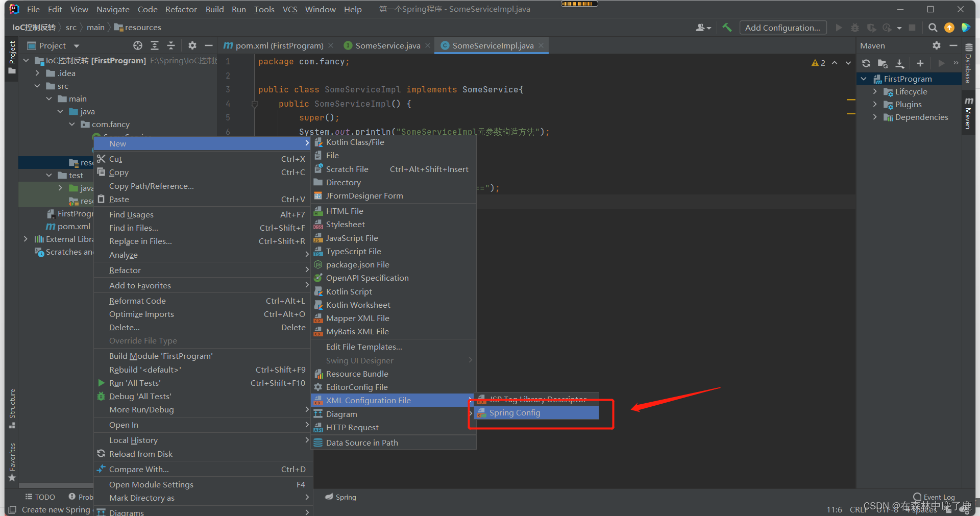This screenshot has height=516, width=980.
Task: Open the Database side panel
Action: click(968, 63)
